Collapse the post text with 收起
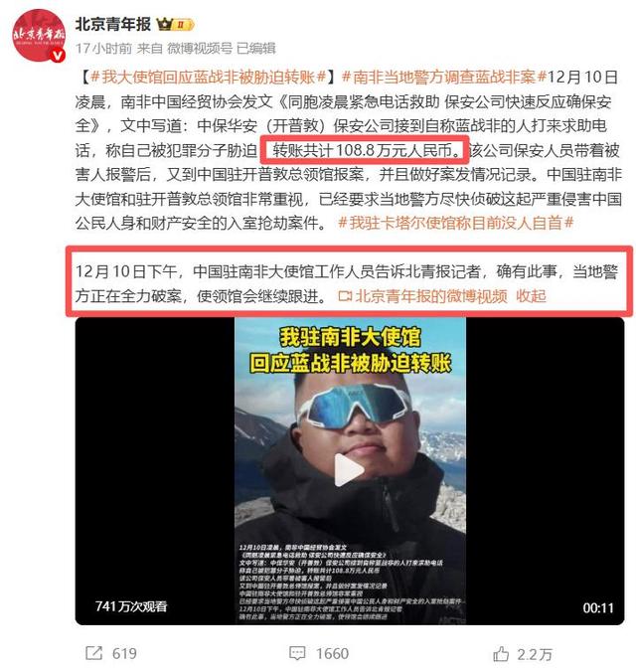 tap(531, 296)
